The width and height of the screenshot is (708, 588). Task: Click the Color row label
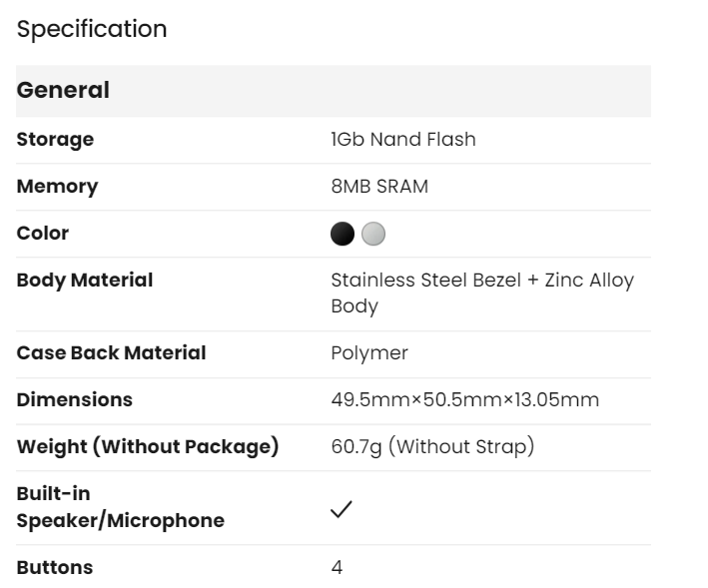point(43,234)
